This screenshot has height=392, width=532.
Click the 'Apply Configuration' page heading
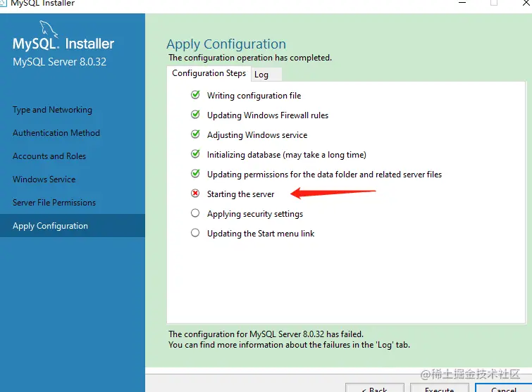[226, 44]
